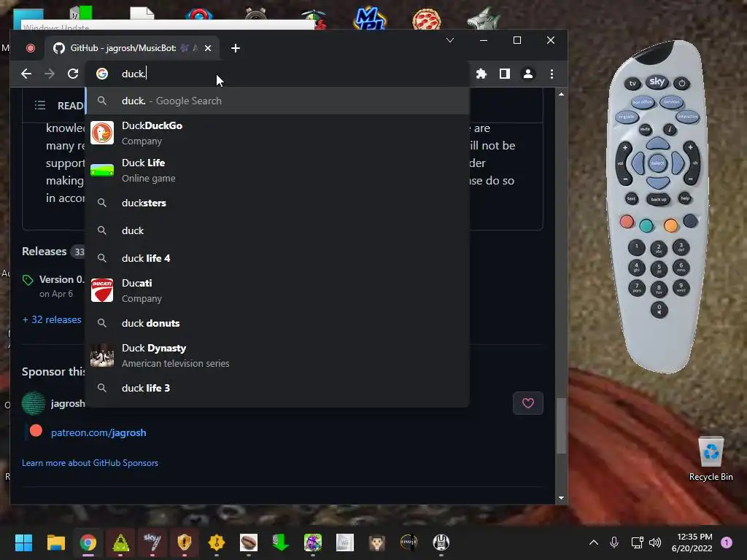Image resolution: width=747 pixels, height=560 pixels.
Task: Click the channel plus button on the remote
Action: [x=690, y=147]
